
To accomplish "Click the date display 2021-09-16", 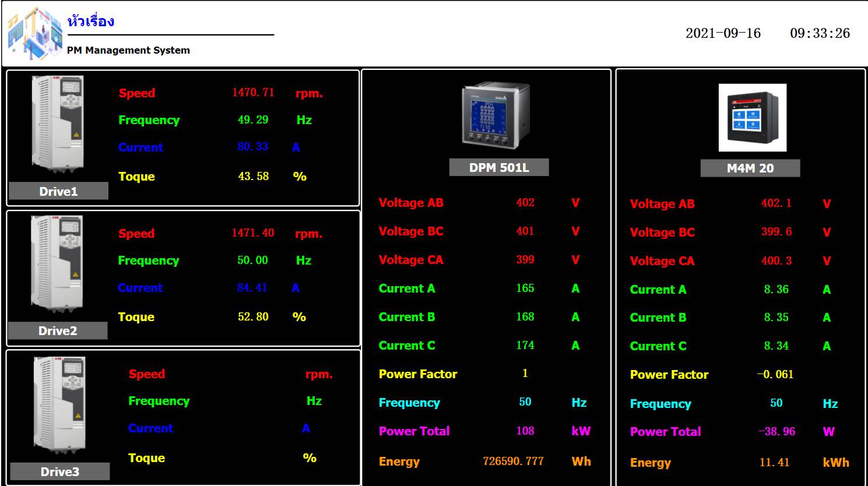I will point(723,33).
